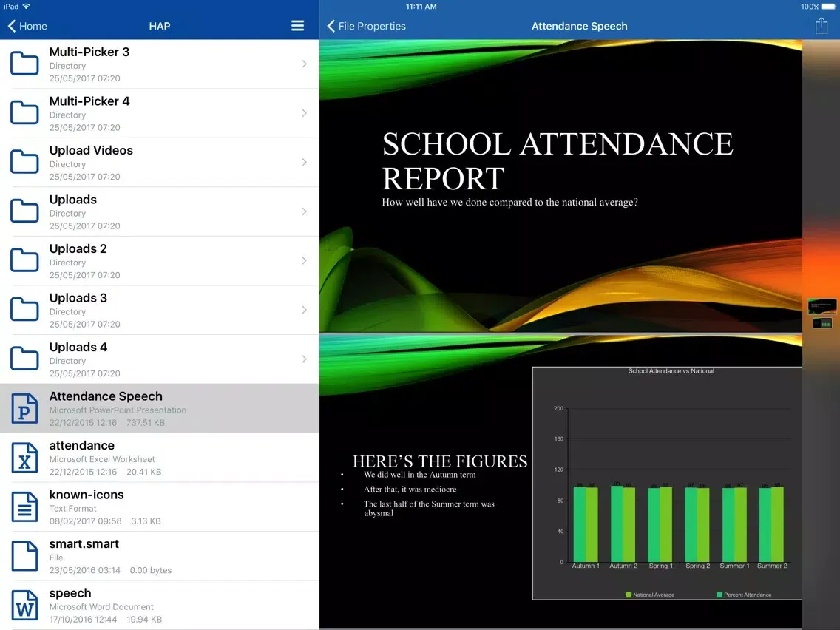Select the Uploads 4 name text

[x=78, y=347]
